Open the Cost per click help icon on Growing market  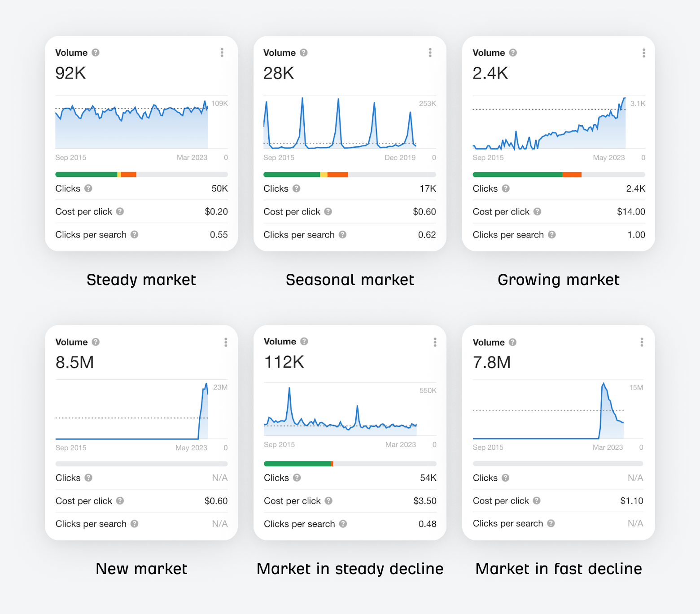(537, 211)
